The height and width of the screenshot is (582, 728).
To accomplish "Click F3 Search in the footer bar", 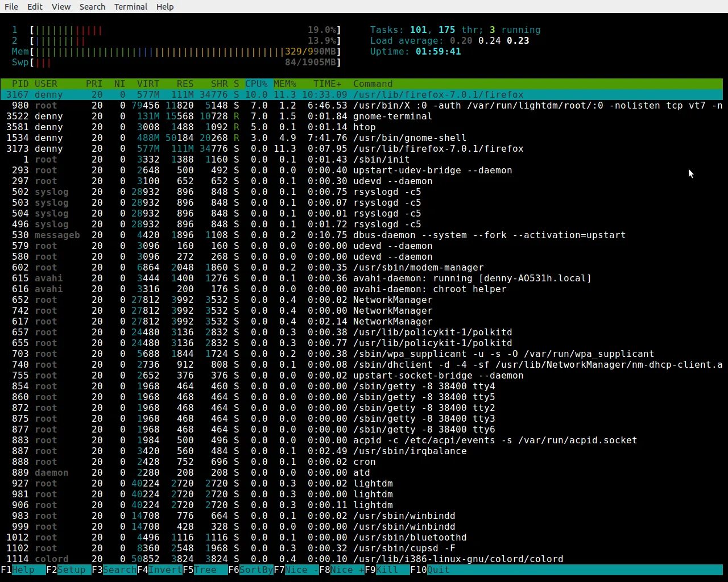I will point(114,569).
